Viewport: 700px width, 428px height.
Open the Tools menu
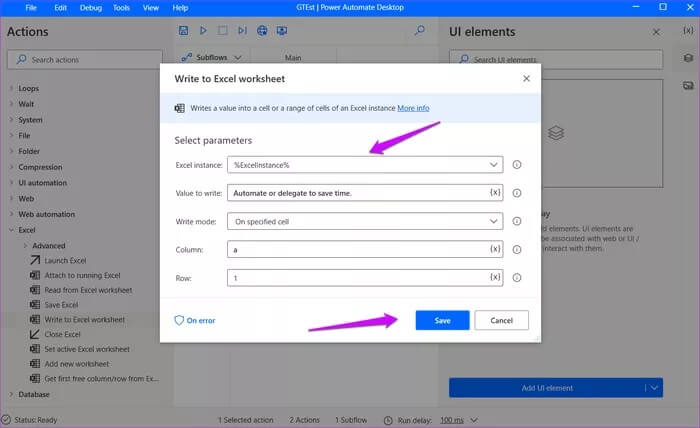121,8
